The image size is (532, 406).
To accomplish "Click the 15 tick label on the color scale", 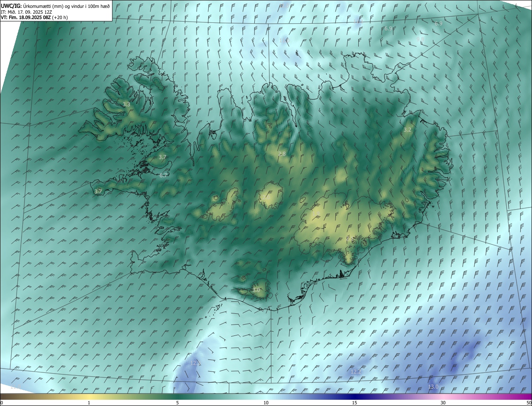I will coord(355,403).
